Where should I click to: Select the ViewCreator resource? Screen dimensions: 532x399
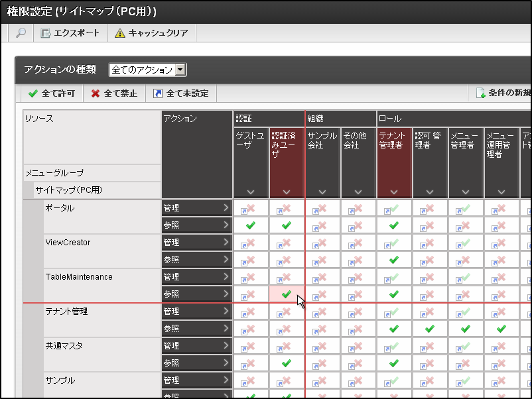pos(102,251)
